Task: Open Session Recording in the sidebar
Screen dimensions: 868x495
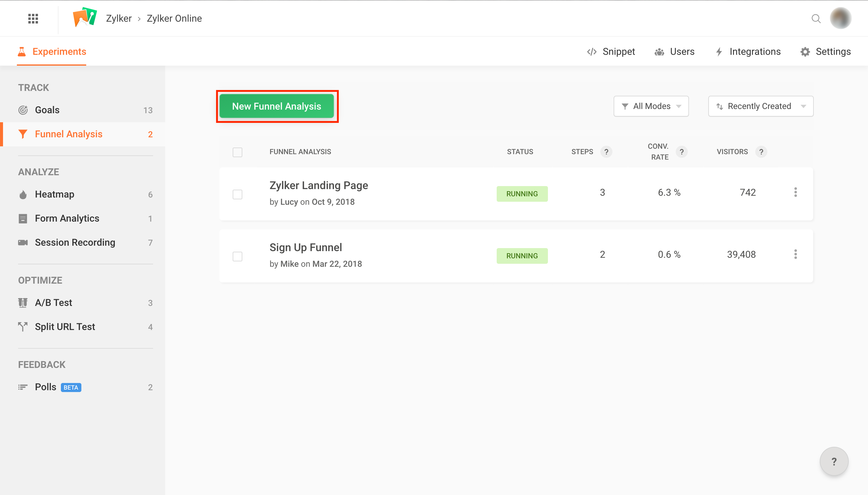Action: (82, 243)
